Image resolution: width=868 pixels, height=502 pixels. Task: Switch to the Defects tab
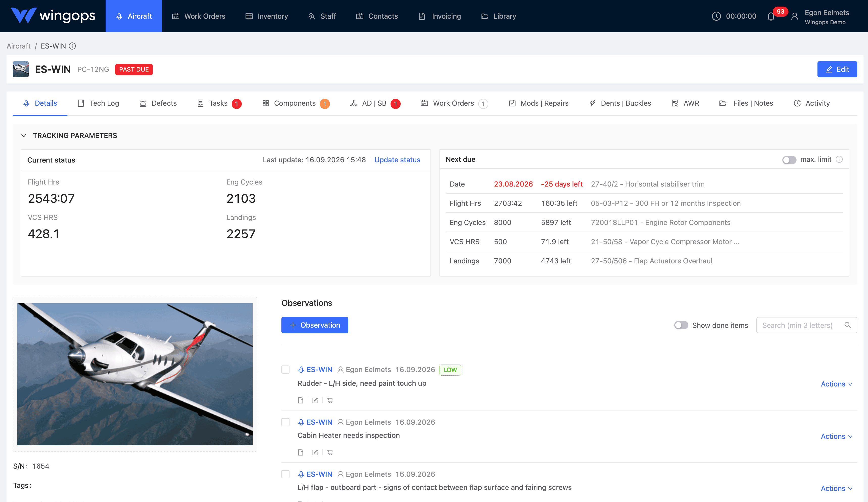point(158,103)
